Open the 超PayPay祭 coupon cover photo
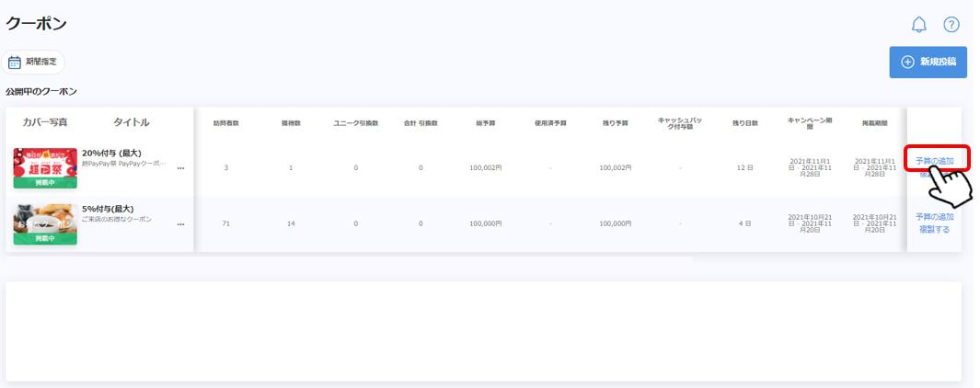 click(x=45, y=168)
